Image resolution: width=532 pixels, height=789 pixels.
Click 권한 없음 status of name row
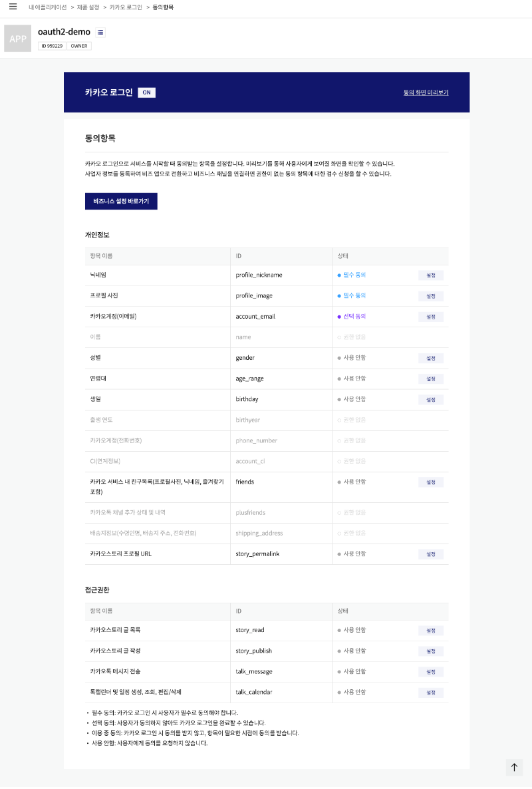(x=352, y=337)
